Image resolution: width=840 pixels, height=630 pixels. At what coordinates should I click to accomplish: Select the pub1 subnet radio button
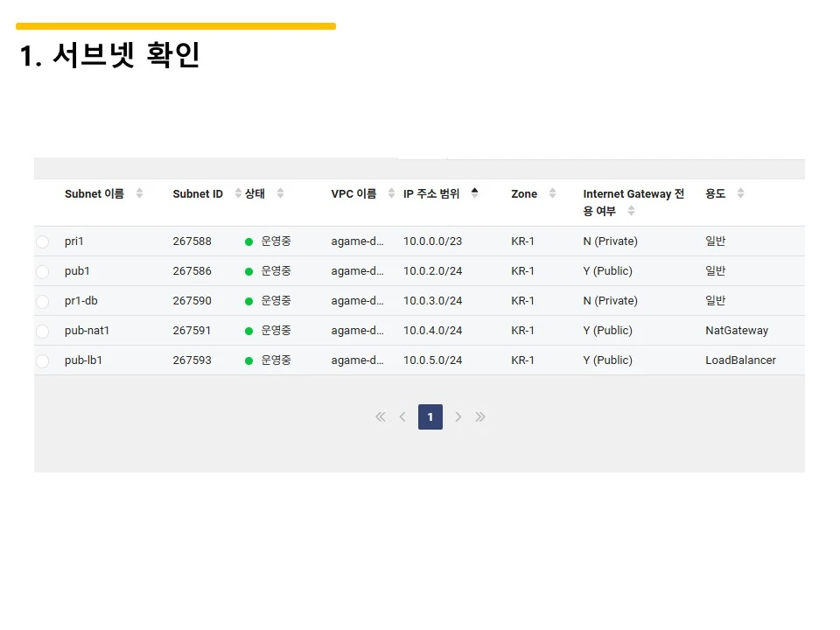pyautogui.click(x=42, y=270)
